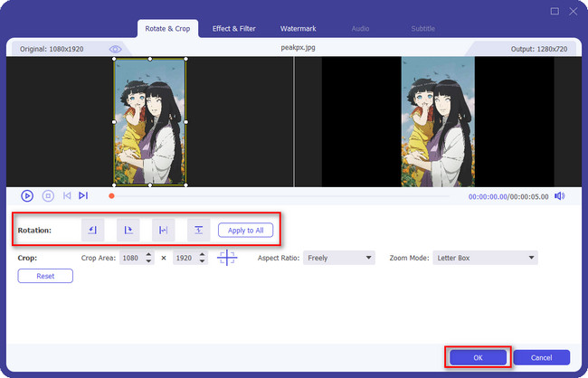This screenshot has width=588, height=378.
Task: Toggle original preview with the eye icon
Action: point(115,49)
